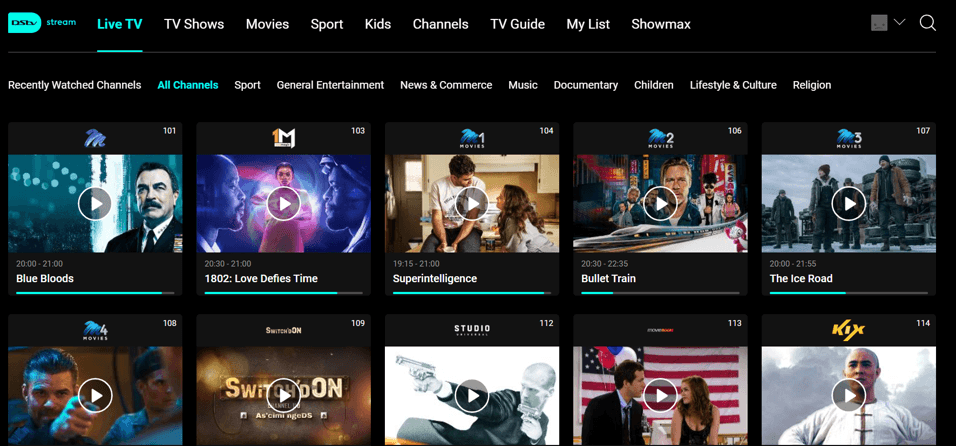Filter channels by Music
The width and height of the screenshot is (956, 446).
(523, 85)
